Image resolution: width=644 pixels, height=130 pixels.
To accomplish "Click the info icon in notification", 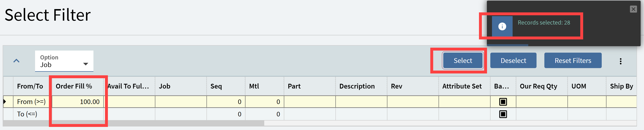I will 502,26.
